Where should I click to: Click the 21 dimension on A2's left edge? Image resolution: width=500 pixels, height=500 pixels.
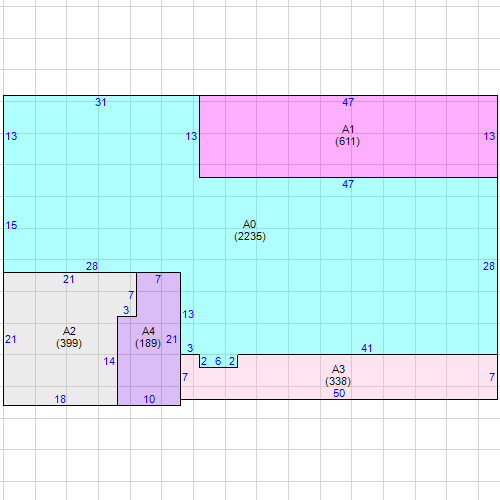coord(11,339)
